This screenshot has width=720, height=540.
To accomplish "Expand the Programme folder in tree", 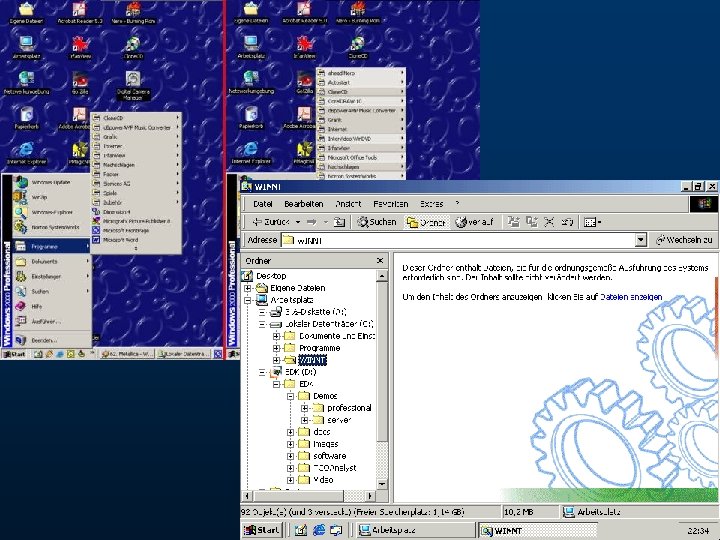I will 276,348.
